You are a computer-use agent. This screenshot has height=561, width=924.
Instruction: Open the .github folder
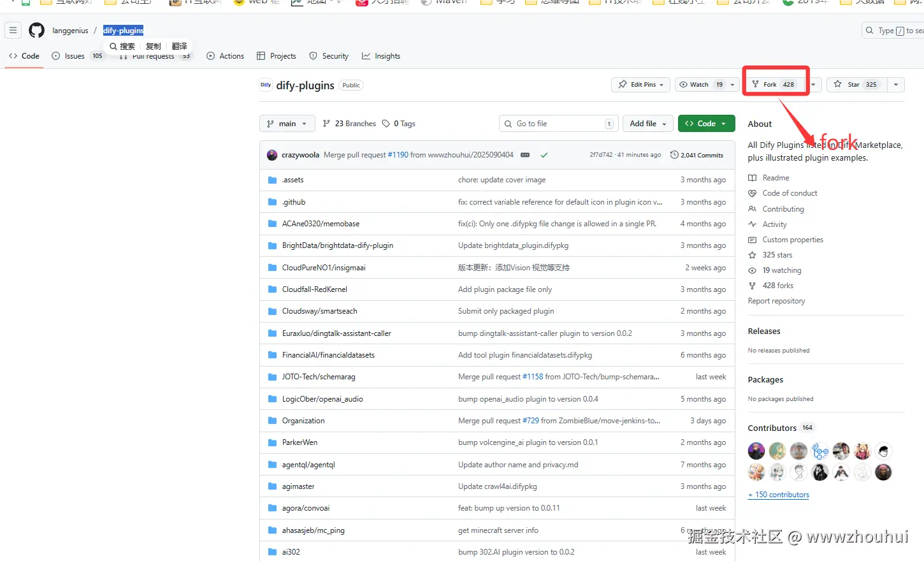click(294, 202)
